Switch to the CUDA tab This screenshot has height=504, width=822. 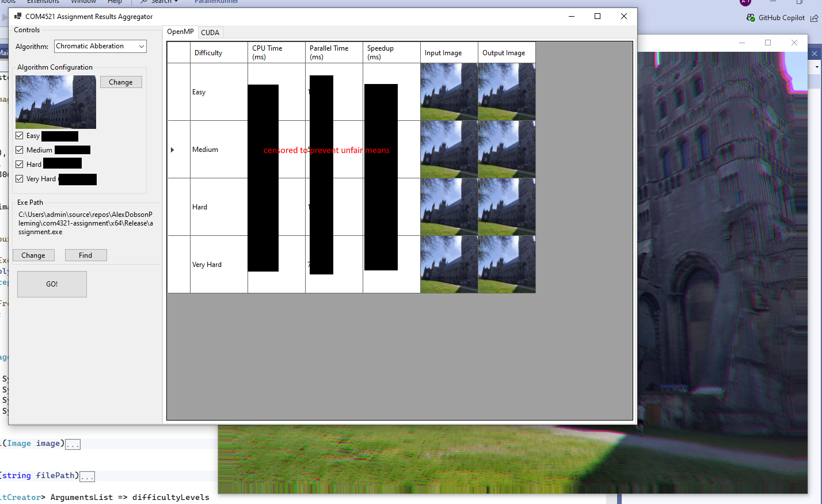[210, 33]
